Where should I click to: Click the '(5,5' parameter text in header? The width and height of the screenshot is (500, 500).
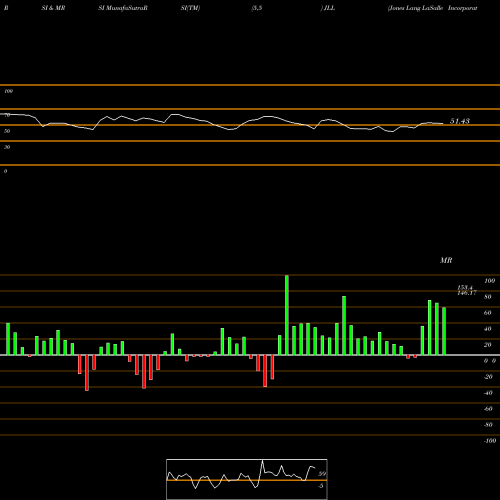pos(257,8)
